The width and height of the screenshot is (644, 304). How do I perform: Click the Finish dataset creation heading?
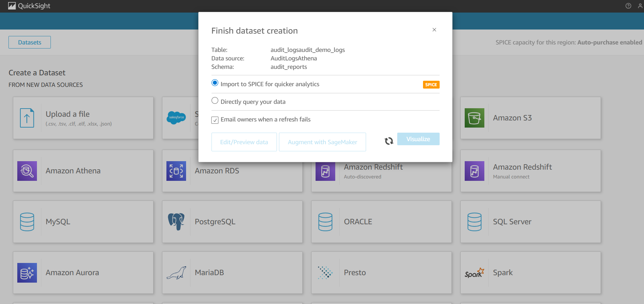(255, 31)
